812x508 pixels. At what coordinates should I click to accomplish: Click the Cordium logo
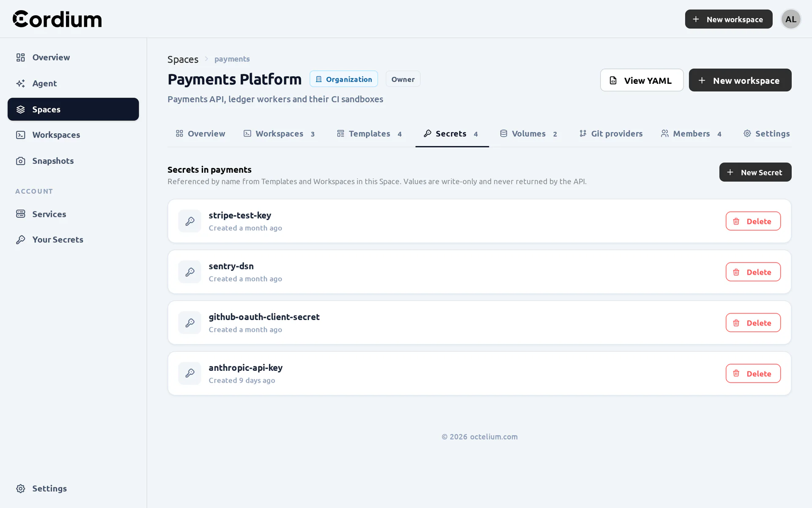tap(57, 19)
